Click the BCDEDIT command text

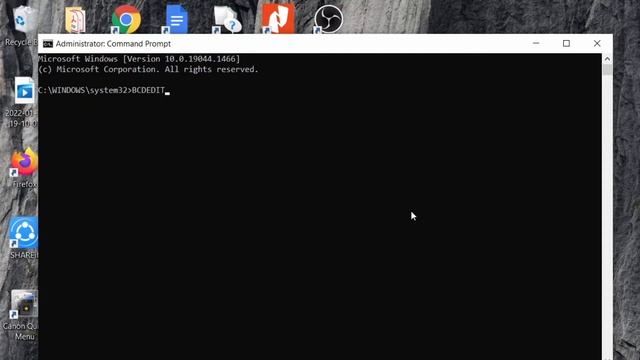point(148,90)
